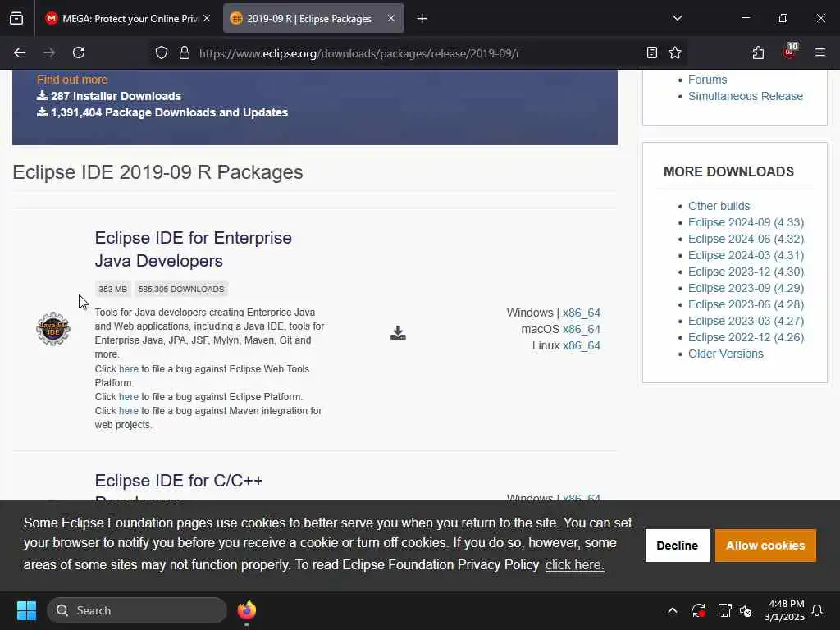840x630 pixels.
Task: Click the Find out more link
Action: tap(72, 80)
